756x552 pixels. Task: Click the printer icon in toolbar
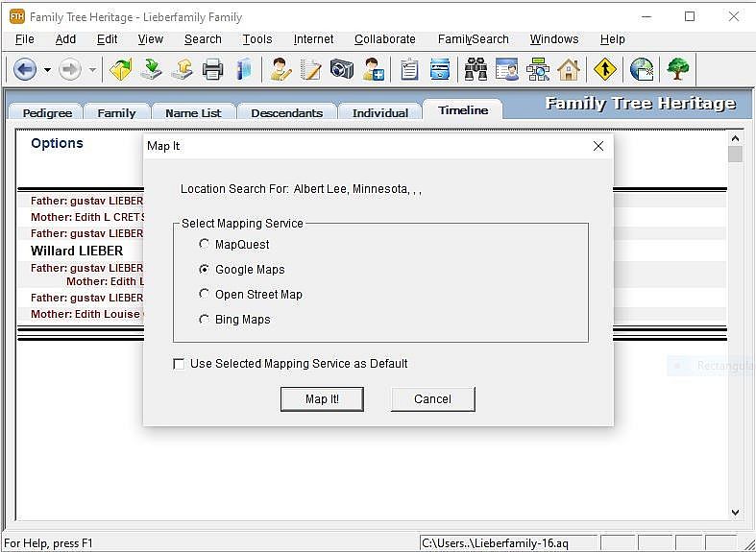[212, 69]
